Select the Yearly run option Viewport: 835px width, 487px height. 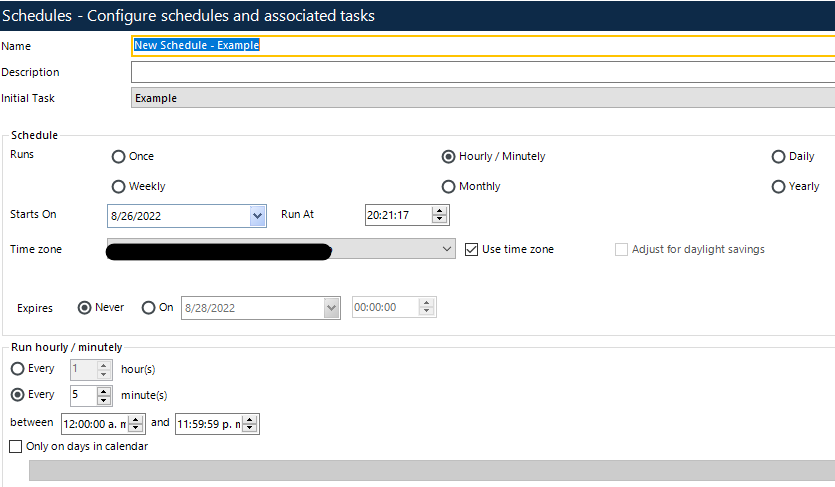779,187
